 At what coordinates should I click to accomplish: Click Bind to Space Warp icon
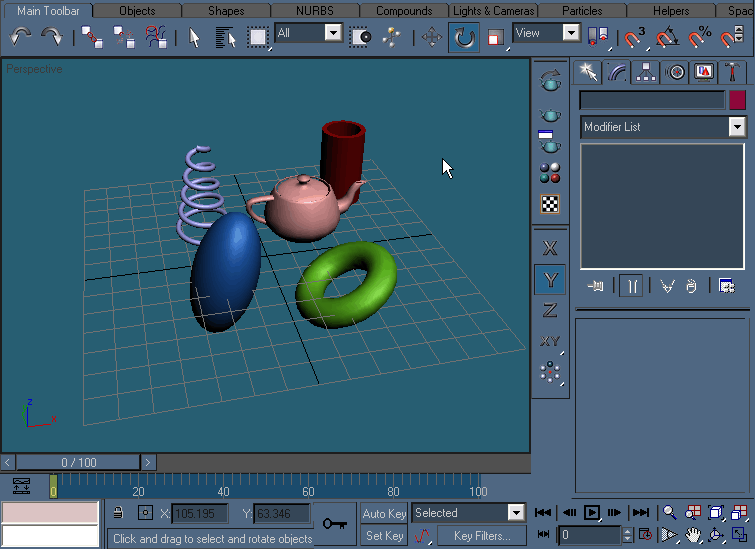(x=156, y=37)
